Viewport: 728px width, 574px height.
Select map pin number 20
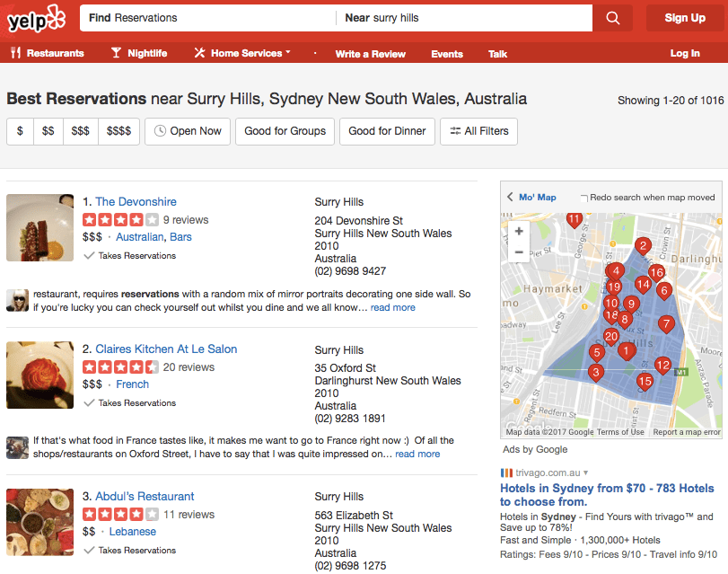pyautogui.click(x=611, y=337)
